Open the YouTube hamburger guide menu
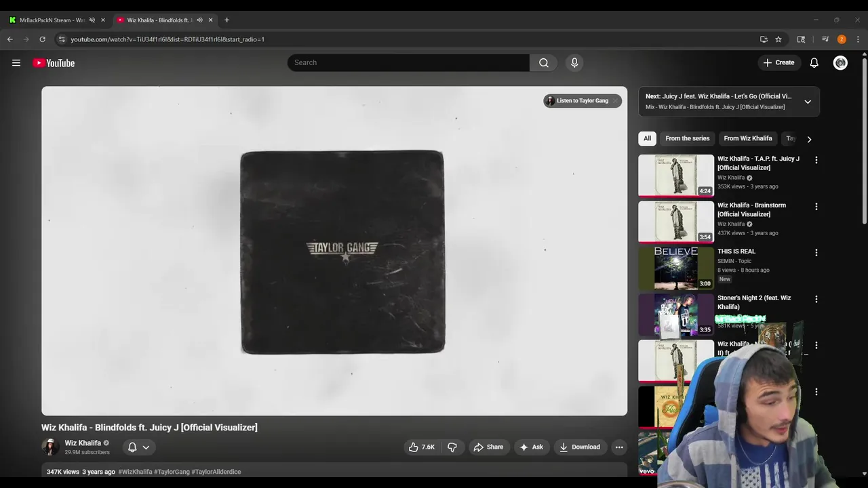 16,63
